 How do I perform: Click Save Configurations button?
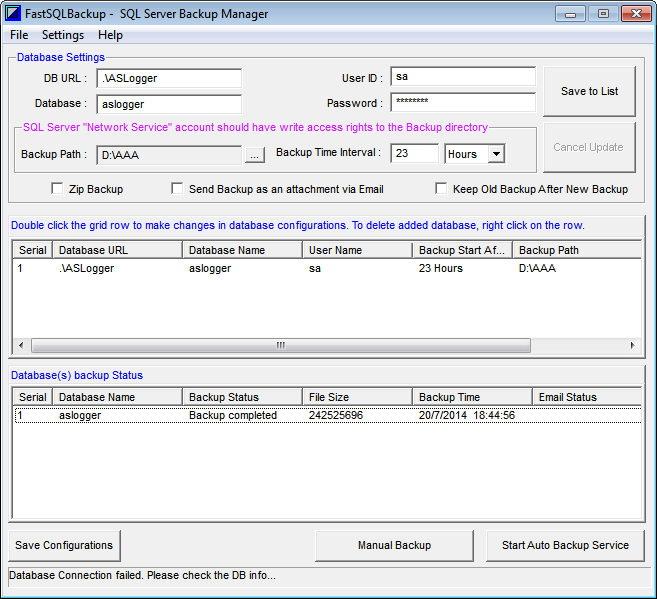coord(64,545)
